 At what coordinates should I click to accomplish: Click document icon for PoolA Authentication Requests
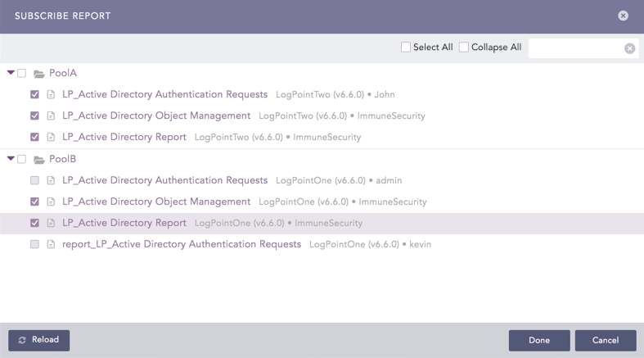51,95
